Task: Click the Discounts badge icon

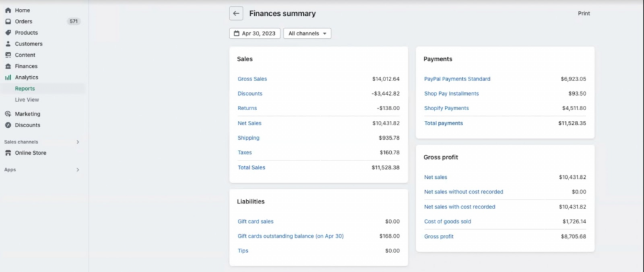Action: pos(8,125)
